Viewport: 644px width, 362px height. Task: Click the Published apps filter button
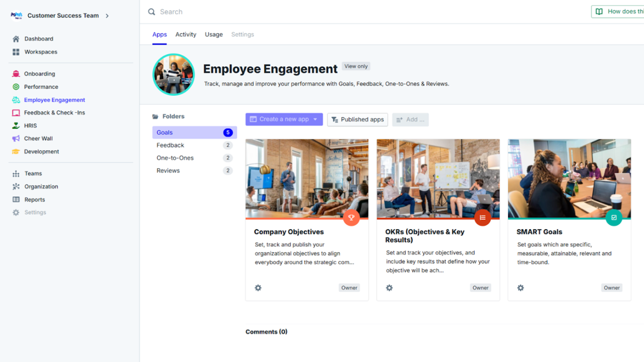[357, 120]
